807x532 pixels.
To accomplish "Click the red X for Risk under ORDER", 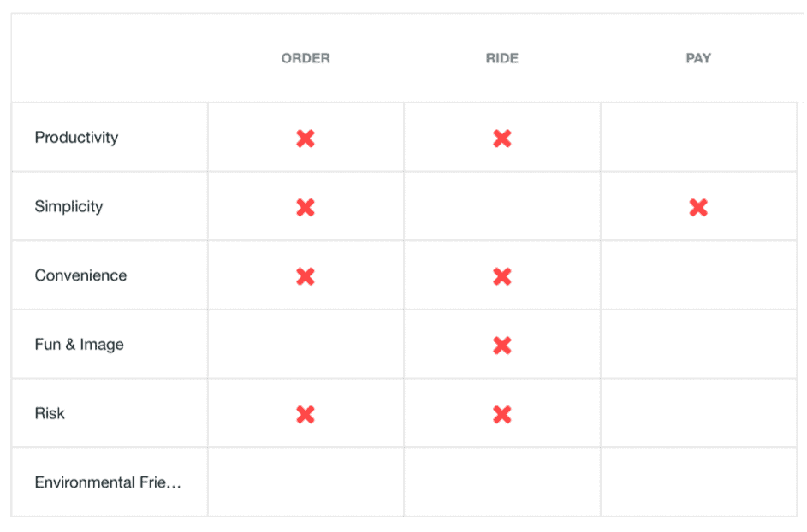I will click(306, 414).
